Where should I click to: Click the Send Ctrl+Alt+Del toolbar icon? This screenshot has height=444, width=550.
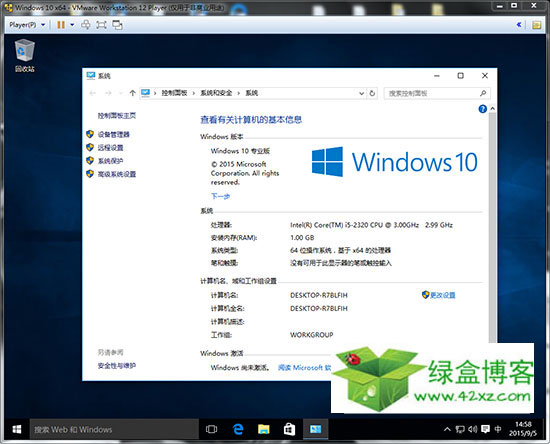(x=86, y=25)
